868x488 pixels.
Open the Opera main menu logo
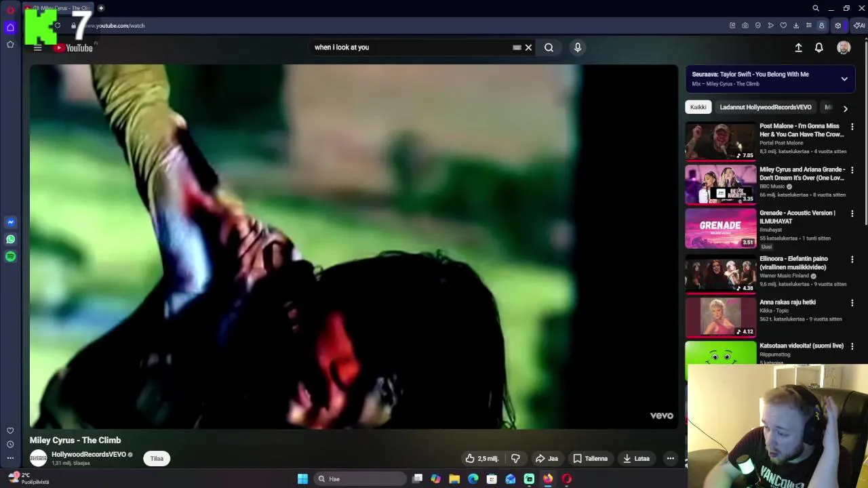[x=10, y=9]
